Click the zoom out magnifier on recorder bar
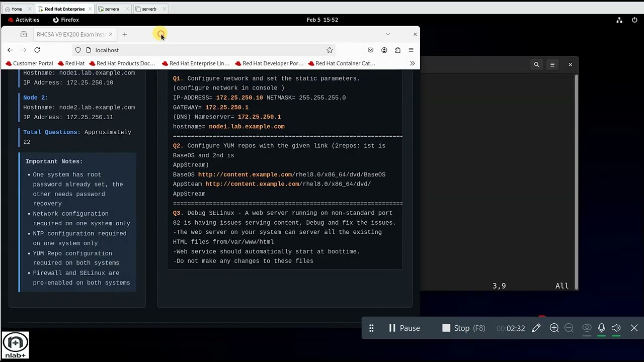 pos(569,328)
